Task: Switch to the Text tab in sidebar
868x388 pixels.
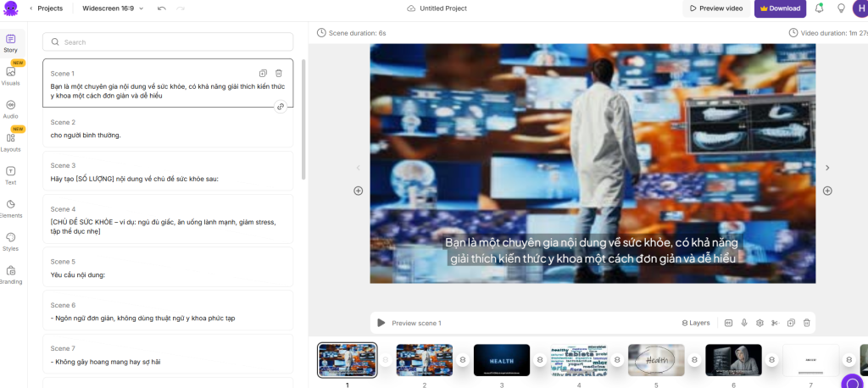Action: click(x=10, y=175)
